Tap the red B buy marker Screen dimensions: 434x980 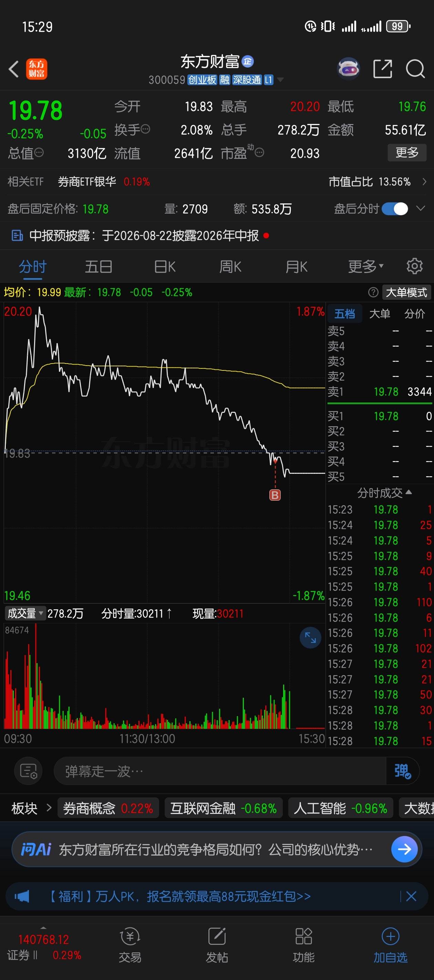(x=275, y=495)
